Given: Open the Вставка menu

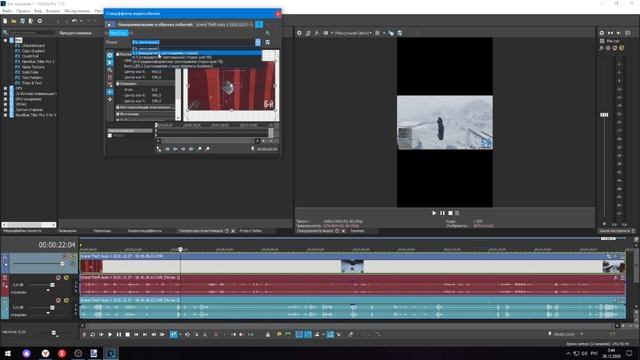Looking at the screenshot, I should click(x=53, y=11).
